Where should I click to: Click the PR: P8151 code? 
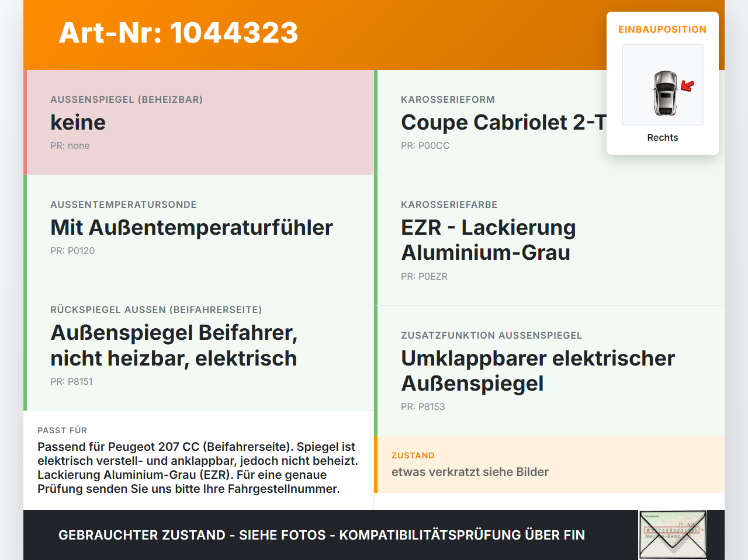pos(71,381)
